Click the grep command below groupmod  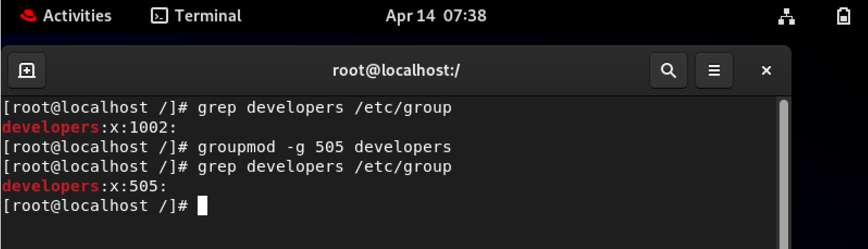point(325,167)
